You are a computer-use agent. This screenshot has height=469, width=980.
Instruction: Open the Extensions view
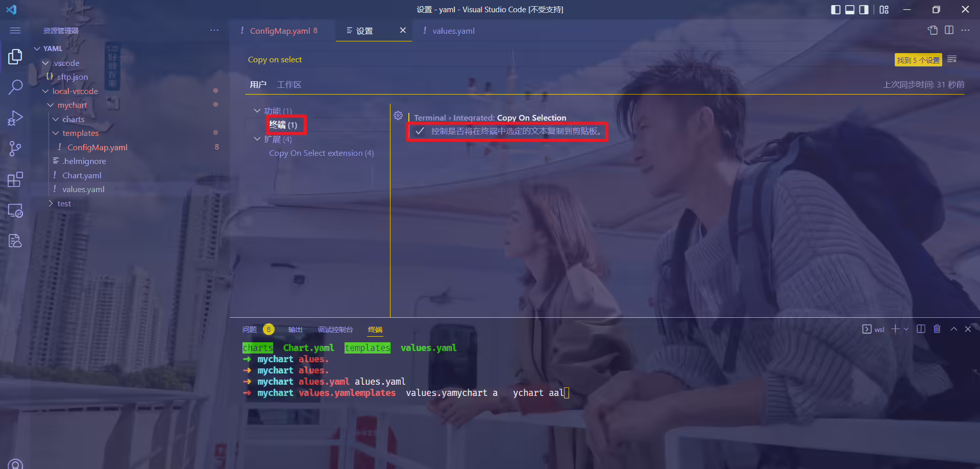click(15, 179)
